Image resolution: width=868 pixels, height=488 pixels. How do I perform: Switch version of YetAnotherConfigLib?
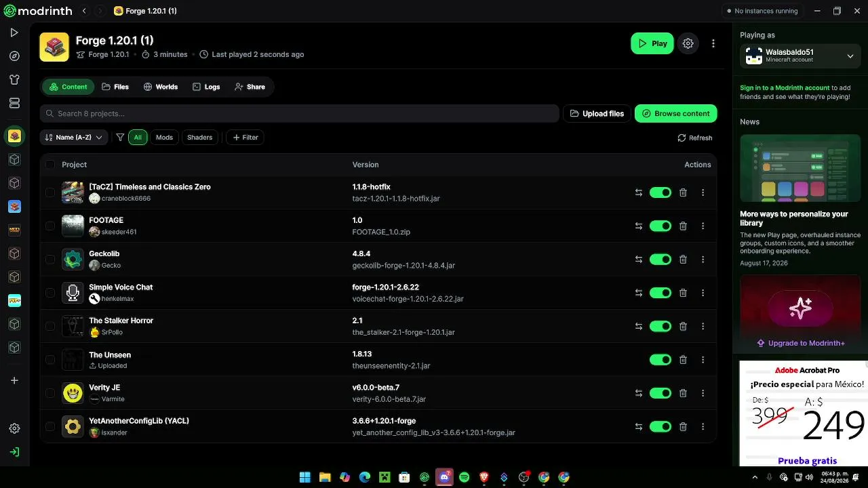coord(638,426)
